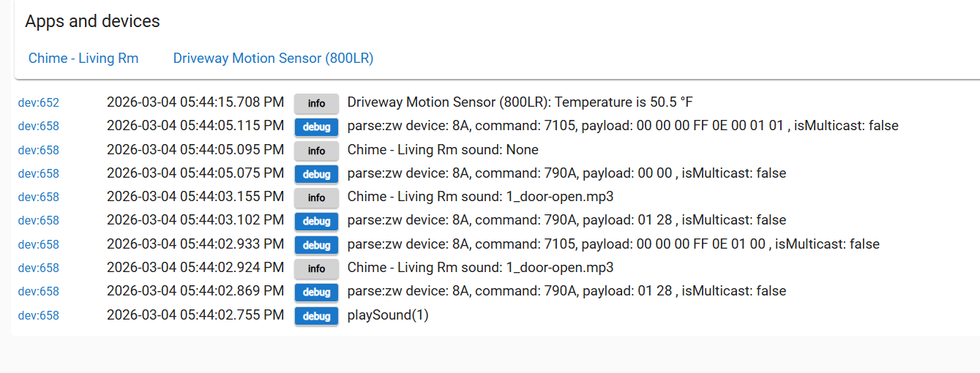Open dev:658 link for the 05:44:02.933 entry
The image size is (980, 373).
[x=39, y=244]
